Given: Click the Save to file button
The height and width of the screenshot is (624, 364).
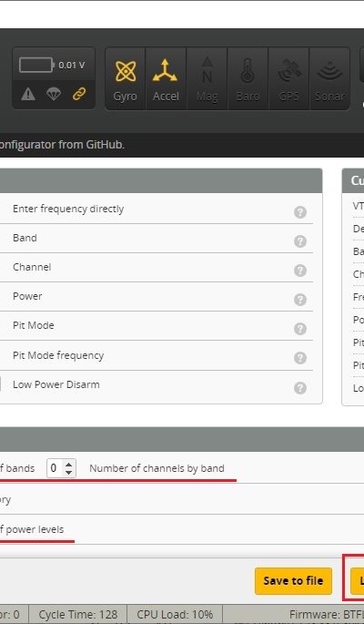Looking at the screenshot, I should 293,581.
